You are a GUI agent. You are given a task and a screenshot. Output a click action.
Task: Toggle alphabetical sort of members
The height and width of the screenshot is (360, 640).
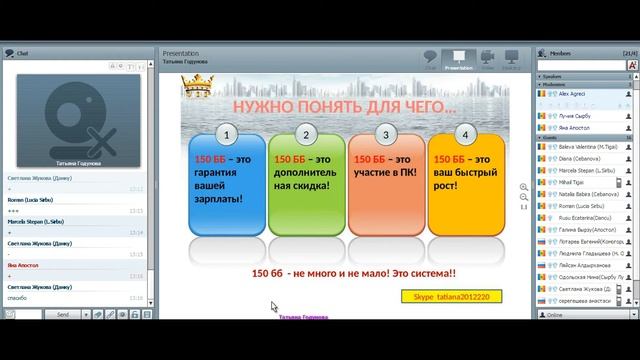[632, 65]
